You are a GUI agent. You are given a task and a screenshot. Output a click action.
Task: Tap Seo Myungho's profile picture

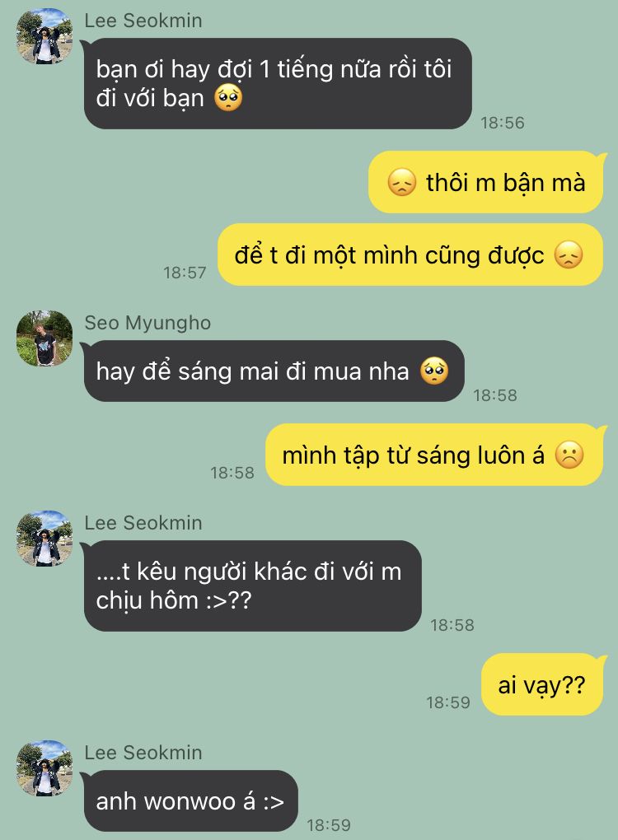pos(44,338)
